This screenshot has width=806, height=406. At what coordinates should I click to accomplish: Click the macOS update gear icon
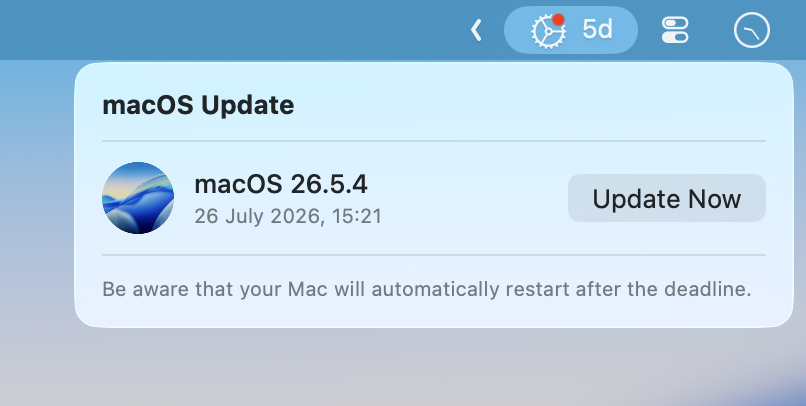pyautogui.click(x=548, y=31)
